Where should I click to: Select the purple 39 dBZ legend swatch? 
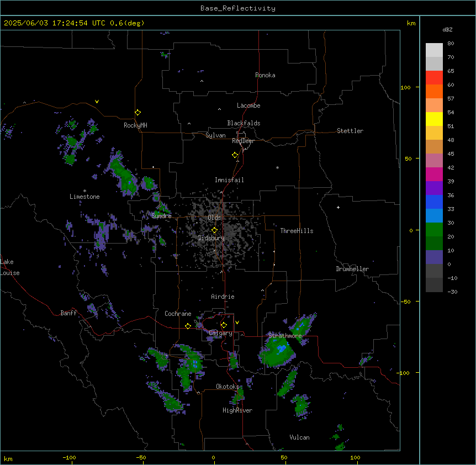(434, 188)
